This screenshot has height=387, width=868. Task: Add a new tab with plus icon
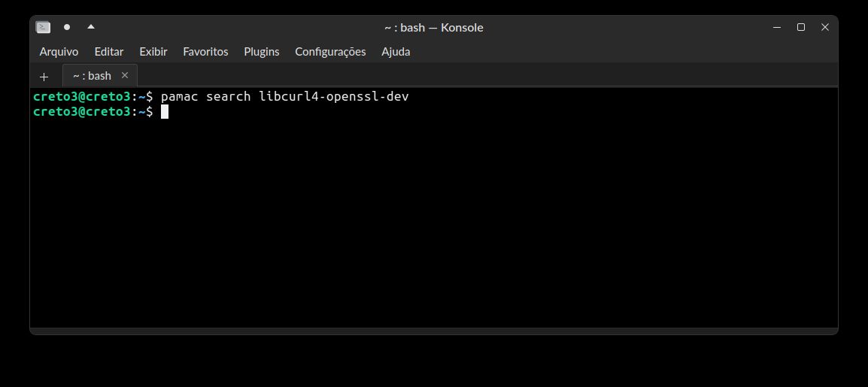pos(44,77)
